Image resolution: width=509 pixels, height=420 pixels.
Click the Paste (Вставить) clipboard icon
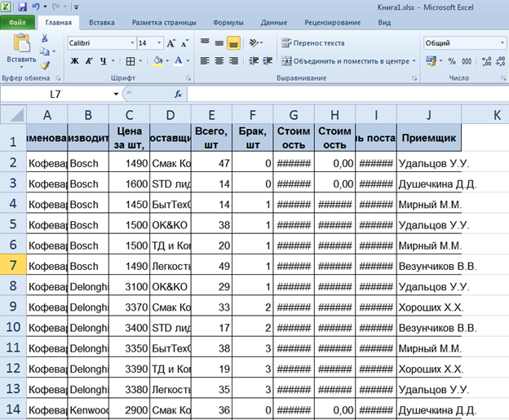20,43
